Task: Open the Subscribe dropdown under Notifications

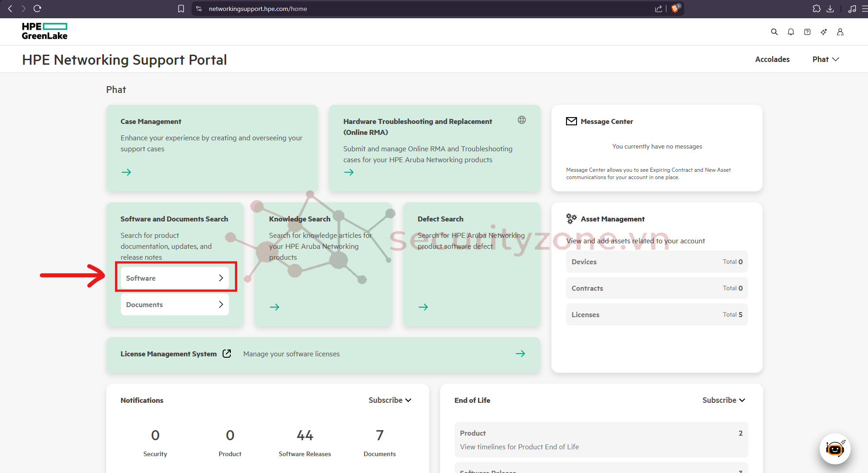Action: (390, 400)
